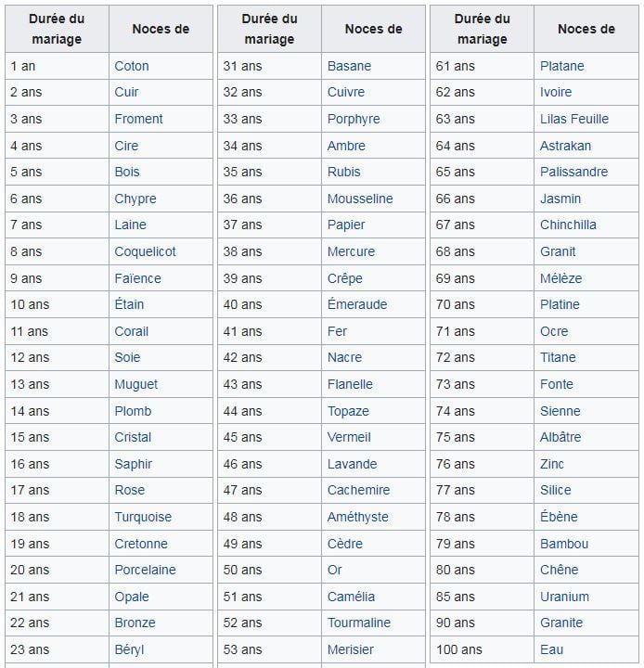Open the Uranium link

(x=564, y=597)
